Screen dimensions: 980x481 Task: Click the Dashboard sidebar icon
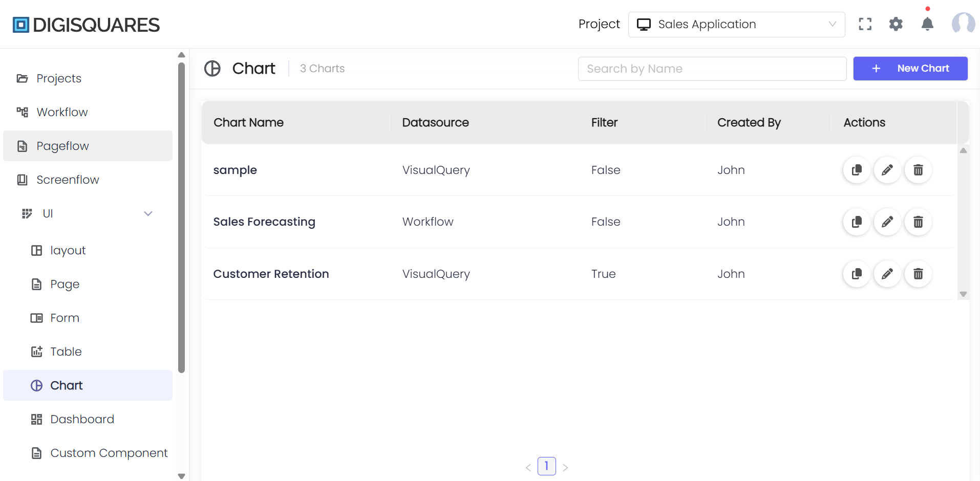pos(36,419)
